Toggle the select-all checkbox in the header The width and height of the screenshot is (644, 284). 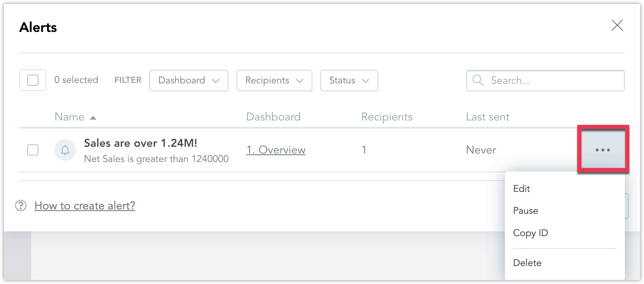32,80
